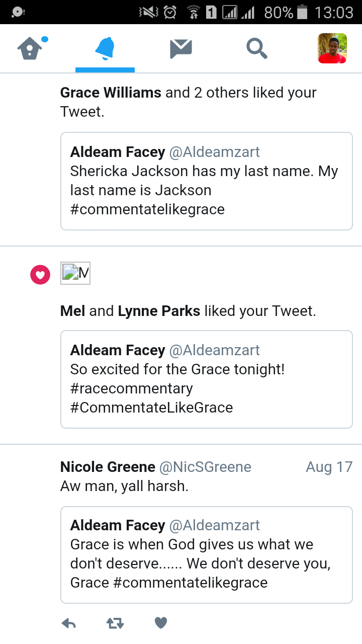The height and width of the screenshot is (644, 362).
Task: Like Nicole Greene's tweet with heart
Action: (160, 623)
